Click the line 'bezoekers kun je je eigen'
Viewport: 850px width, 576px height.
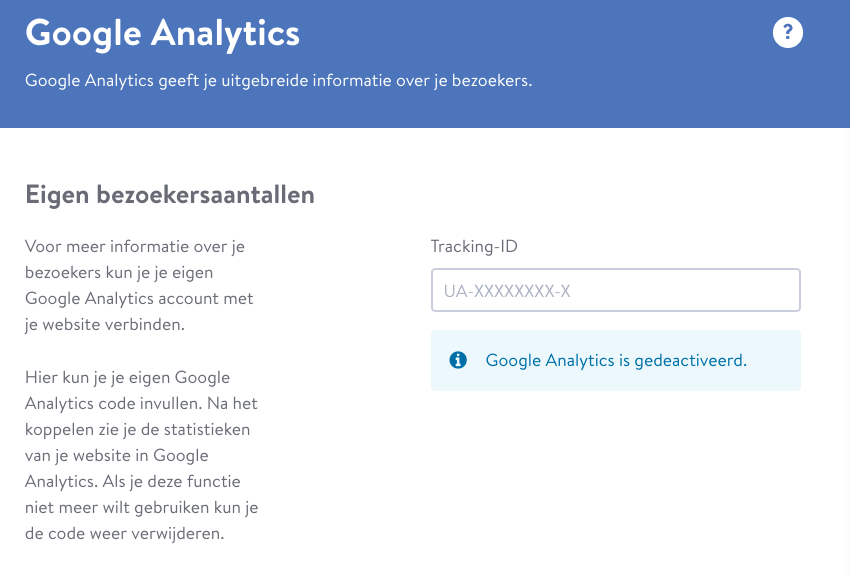point(119,273)
